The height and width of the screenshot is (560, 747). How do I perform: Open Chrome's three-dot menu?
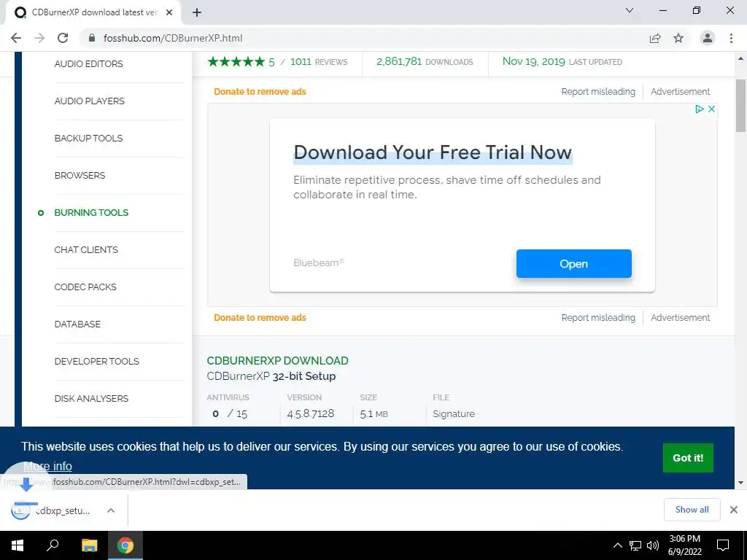[x=731, y=38]
